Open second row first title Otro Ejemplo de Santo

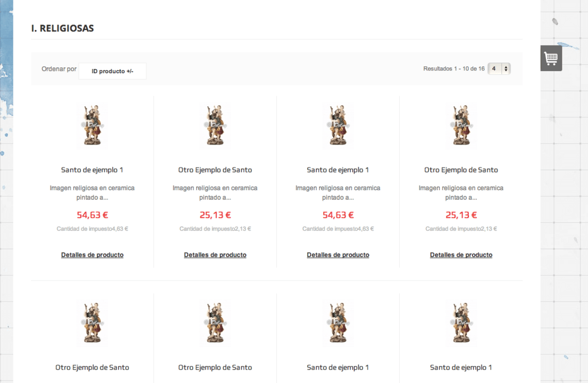coord(92,368)
